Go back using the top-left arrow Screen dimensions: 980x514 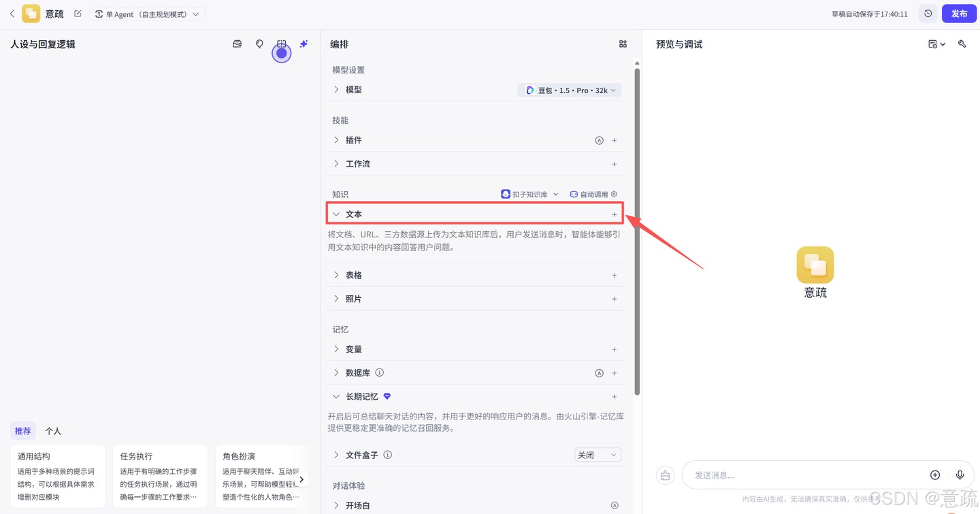[12, 14]
